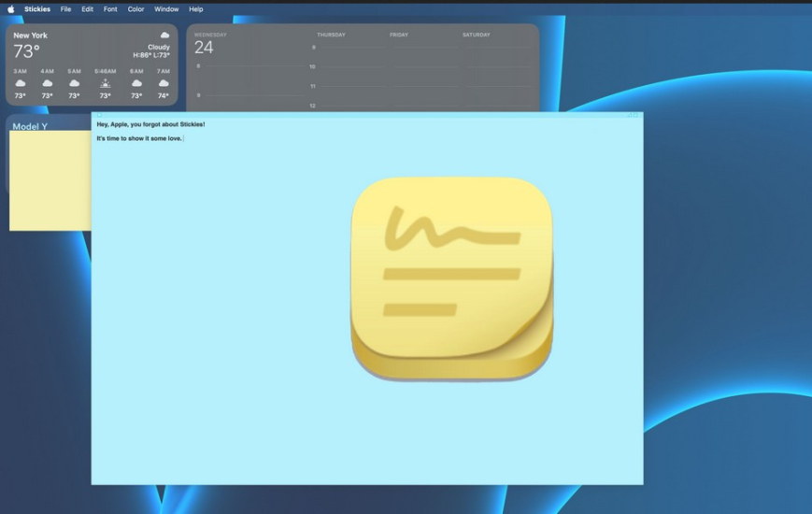Open the Apple menu
Screen dimensions: 812x514
click(11, 9)
